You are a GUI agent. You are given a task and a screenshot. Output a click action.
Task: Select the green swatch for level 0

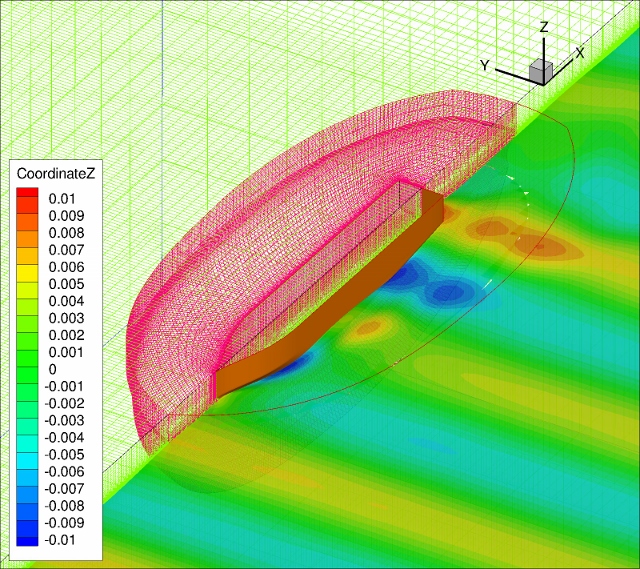[27, 369]
